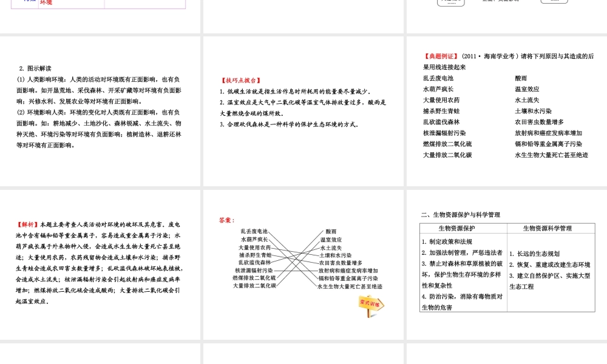Open the 典题例证 matching question slide

[x=507, y=112]
